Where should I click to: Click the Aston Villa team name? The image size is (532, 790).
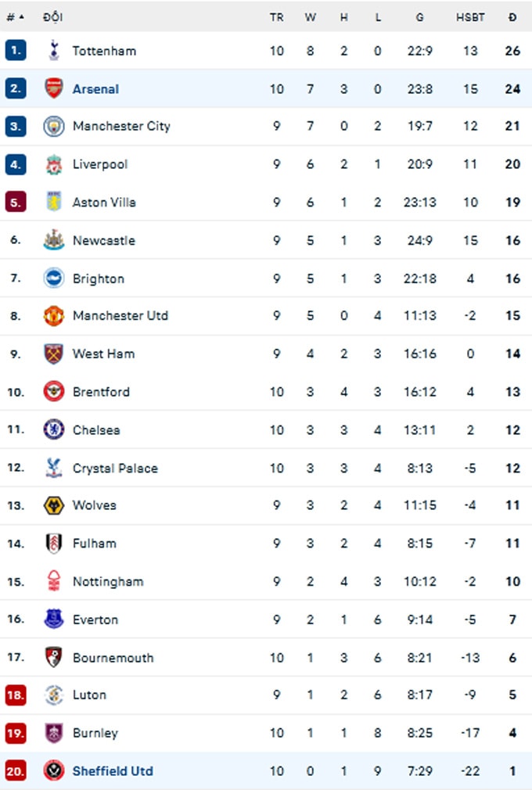point(104,202)
